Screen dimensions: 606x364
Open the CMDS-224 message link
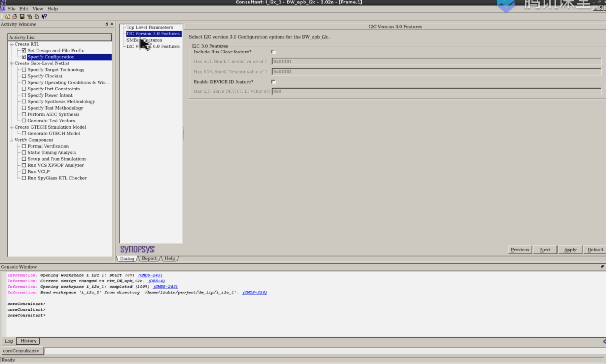pyautogui.click(x=255, y=292)
